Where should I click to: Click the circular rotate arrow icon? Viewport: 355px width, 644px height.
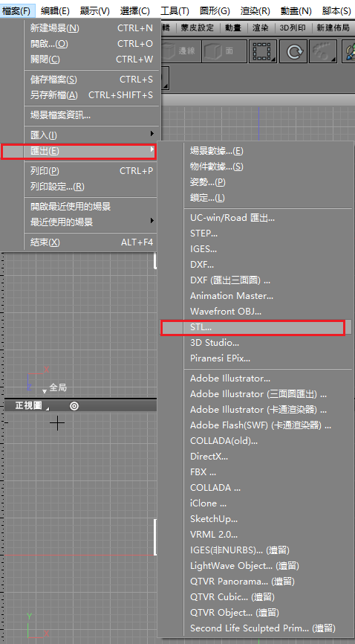point(293,51)
